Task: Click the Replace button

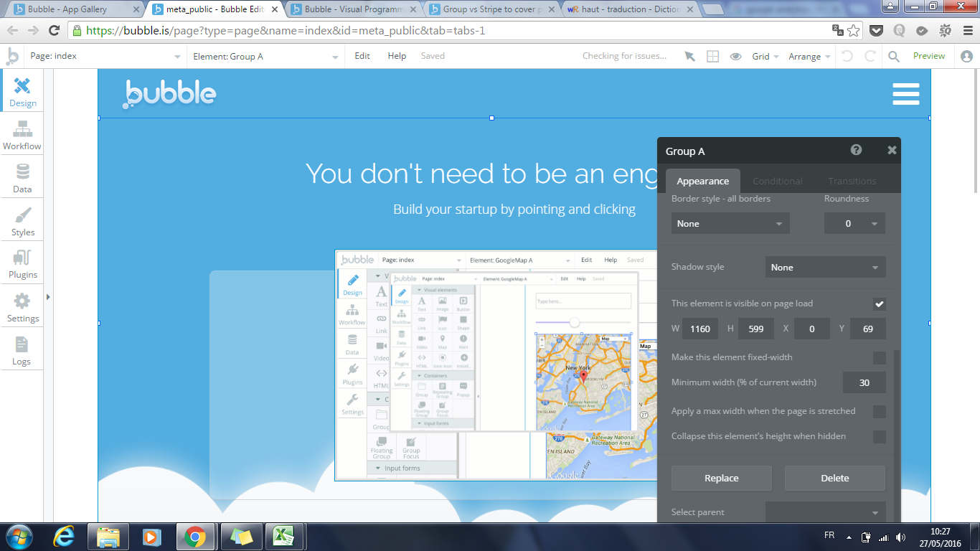Action: [722, 478]
